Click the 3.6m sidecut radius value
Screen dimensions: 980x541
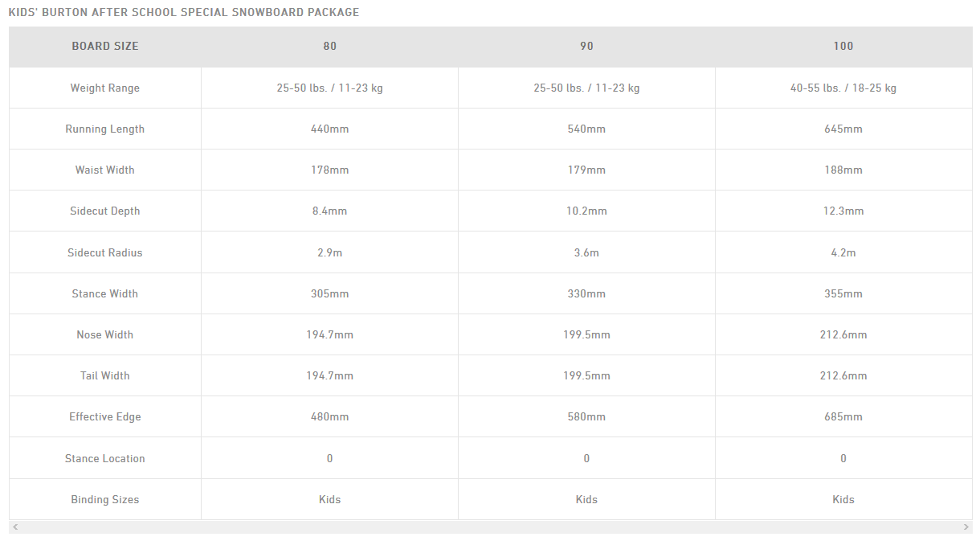pos(586,252)
